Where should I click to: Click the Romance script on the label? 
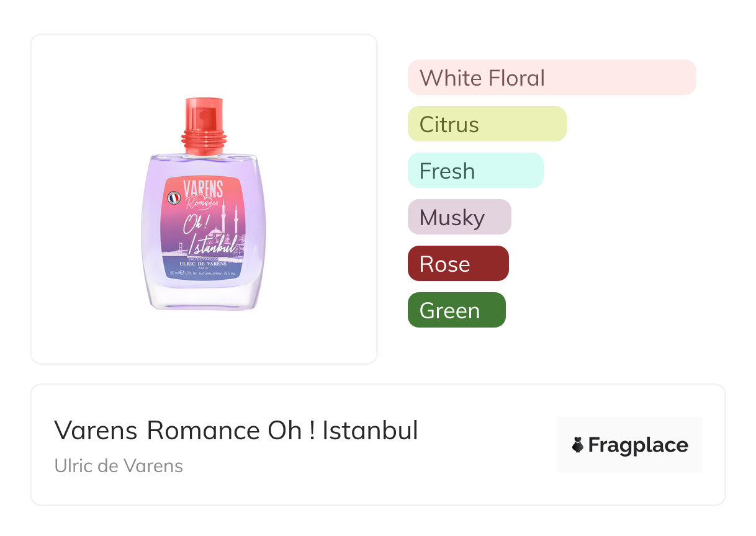[202, 201]
